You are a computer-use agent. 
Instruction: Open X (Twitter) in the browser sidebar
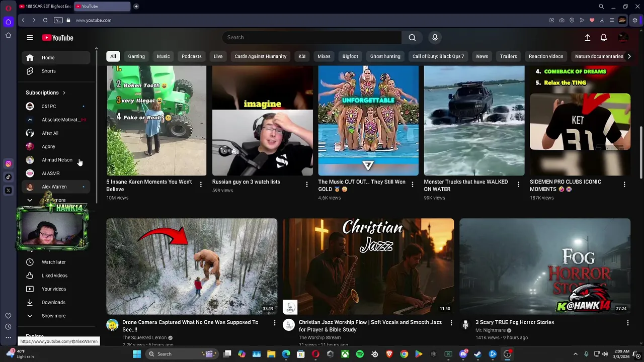click(8, 191)
